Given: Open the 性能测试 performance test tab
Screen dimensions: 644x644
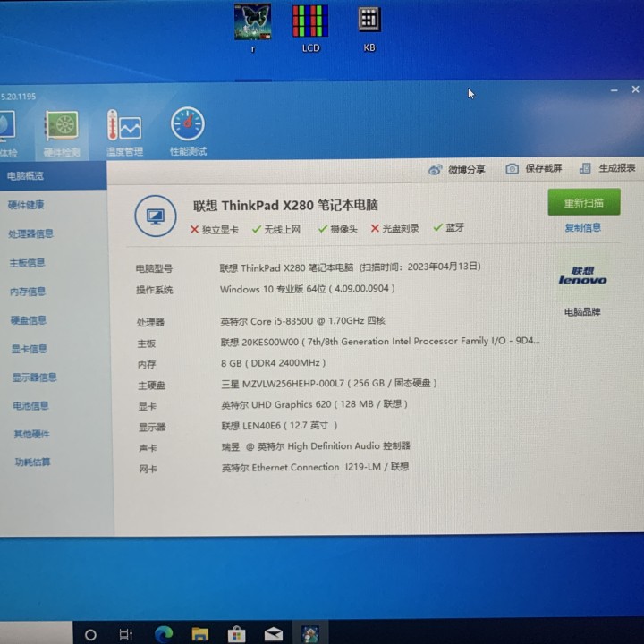Looking at the screenshot, I should tap(188, 132).
